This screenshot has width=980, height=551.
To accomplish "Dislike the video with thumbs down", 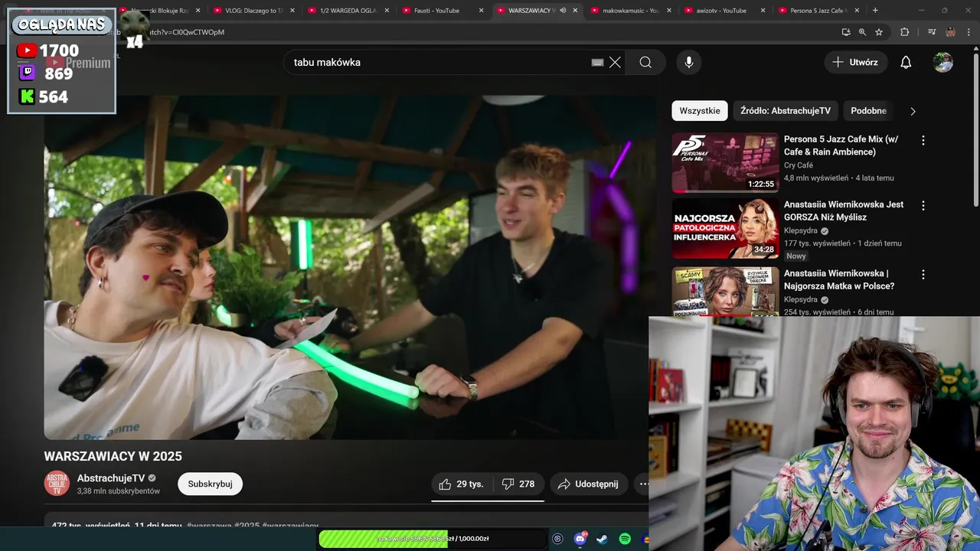I will tap(518, 484).
